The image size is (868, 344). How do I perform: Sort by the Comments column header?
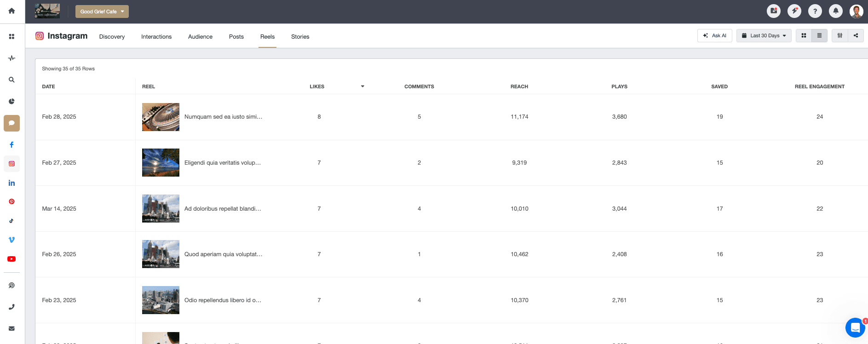[419, 86]
